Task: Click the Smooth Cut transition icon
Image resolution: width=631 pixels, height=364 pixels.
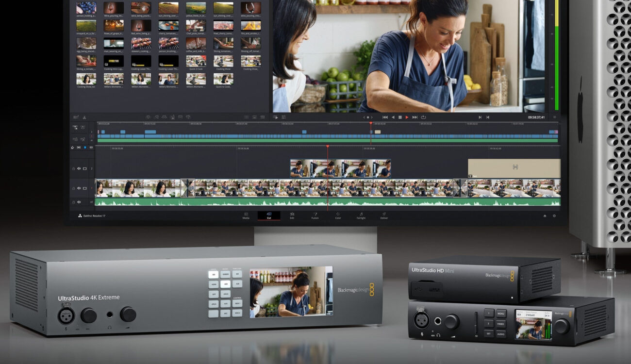Action: [x=262, y=117]
